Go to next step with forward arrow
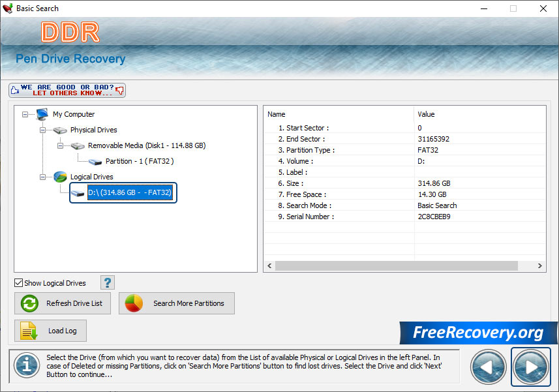Image resolution: width=559 pixels, height=392 pixels. pos(530,367)
